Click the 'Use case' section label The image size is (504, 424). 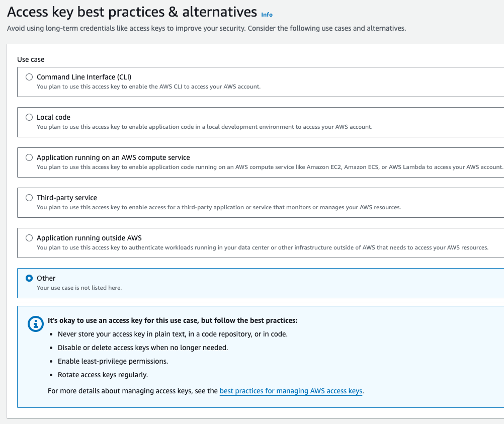[31, 59]
